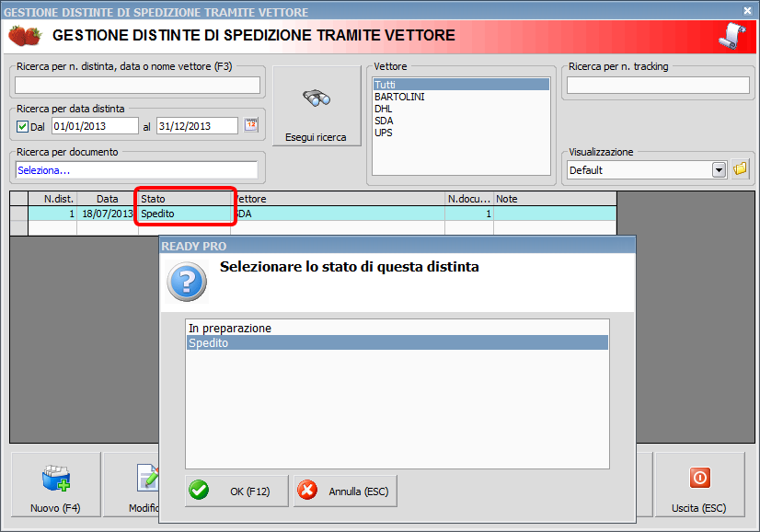The image size is (760, 532).
Task: Open the calendar icon beside the end date
Action: point(249,124)
